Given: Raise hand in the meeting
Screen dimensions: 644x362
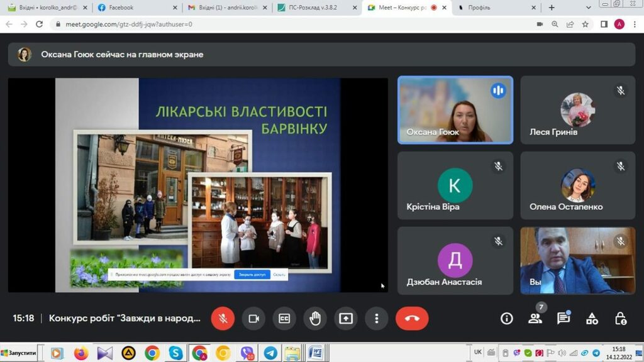Looking at the screenshot, I should [x=315, y=319].
